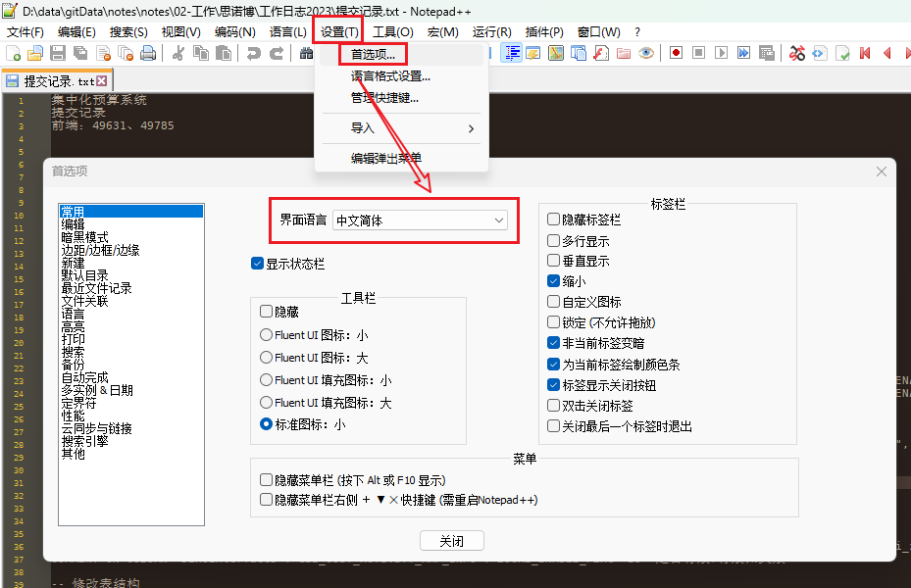Select 暗黑模式 in the preferences list

pyautogui.click(x=84, y=237)
